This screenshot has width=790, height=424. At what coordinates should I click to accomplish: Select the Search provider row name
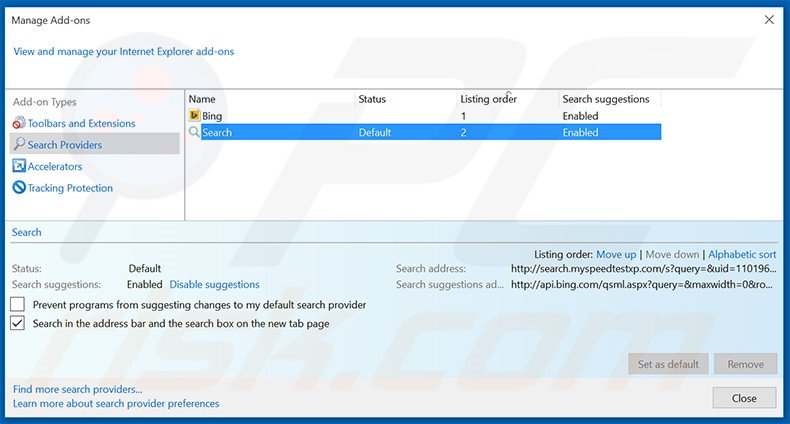click(217, 132)
